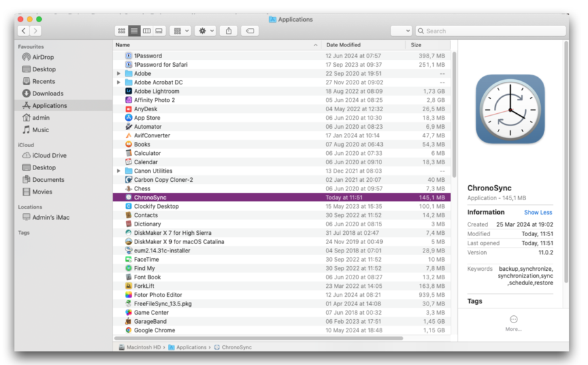The width and height of the screenshot is (588, 365).
Task: Click Applications in the path bar
Action: click(187, 347)
